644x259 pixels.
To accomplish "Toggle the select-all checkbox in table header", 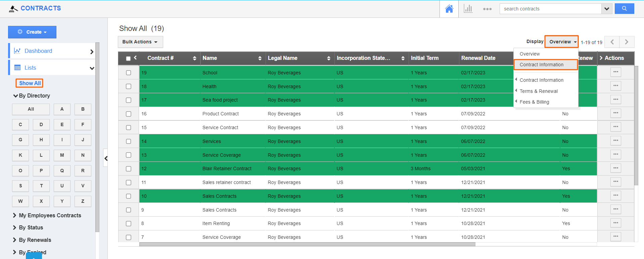I will 128,59.
